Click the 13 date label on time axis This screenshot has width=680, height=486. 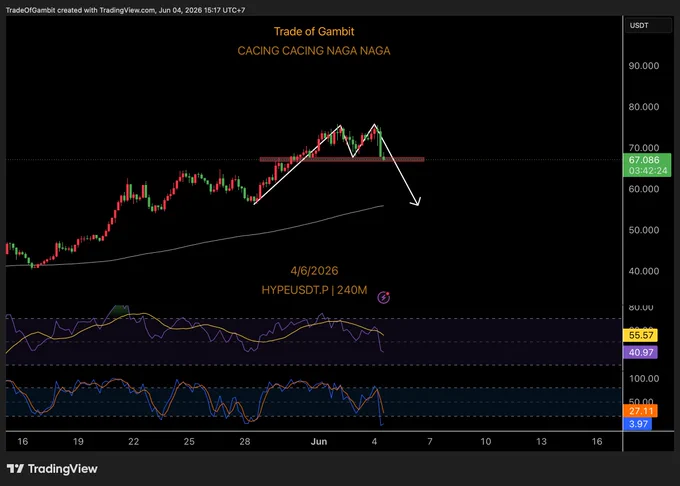pyautogui.click(x=541, y=441)
